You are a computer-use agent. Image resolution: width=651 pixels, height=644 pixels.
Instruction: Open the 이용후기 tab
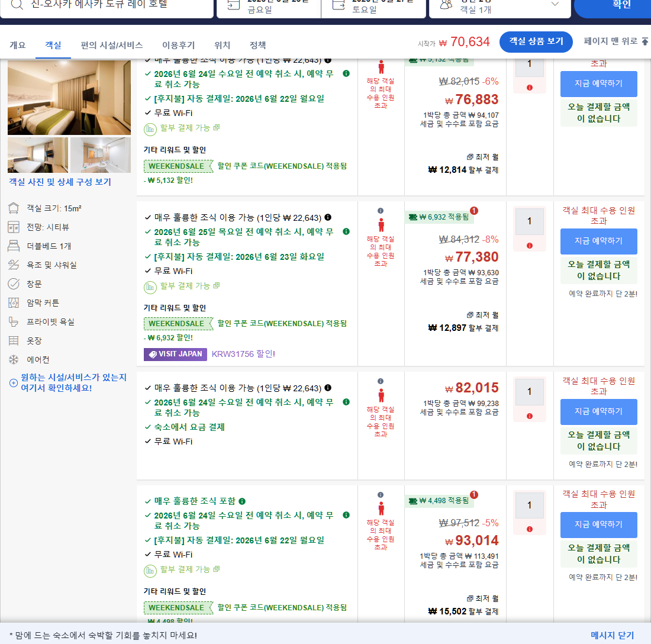pos(179,45)
